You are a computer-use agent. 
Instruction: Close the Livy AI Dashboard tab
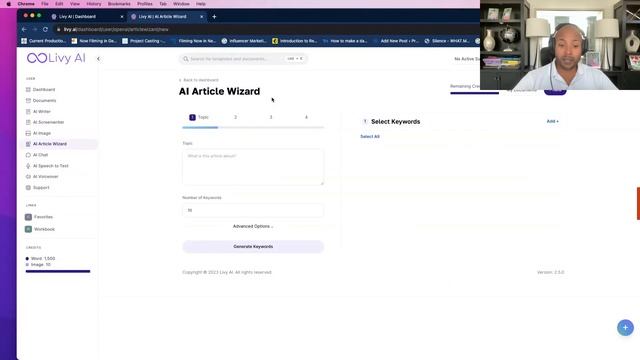click(122, 17)
